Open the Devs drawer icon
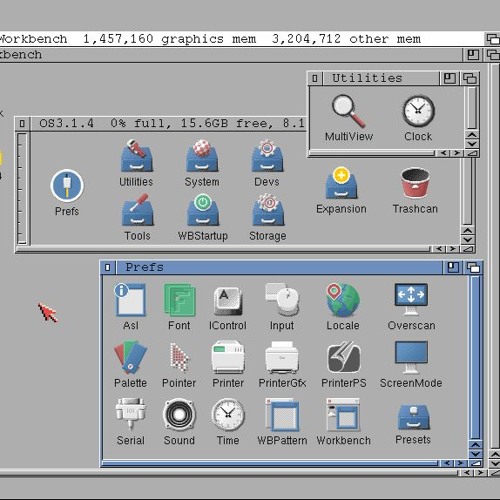The image size is (500, 500). tap(267, 155)
